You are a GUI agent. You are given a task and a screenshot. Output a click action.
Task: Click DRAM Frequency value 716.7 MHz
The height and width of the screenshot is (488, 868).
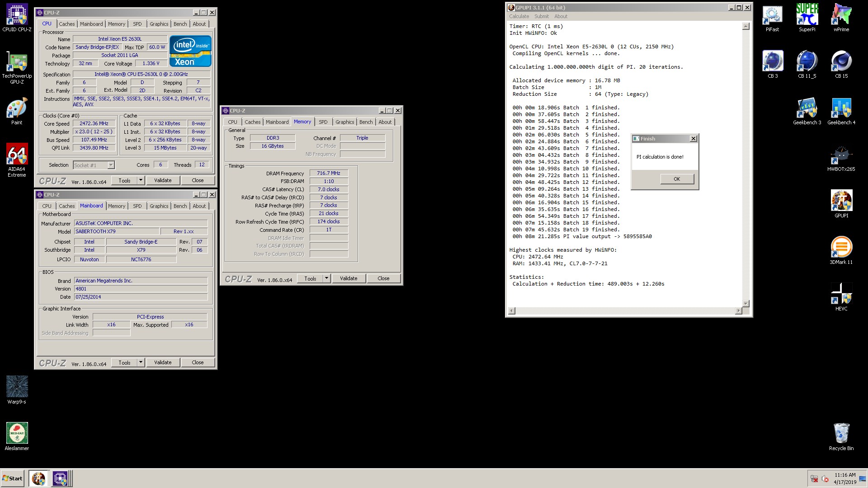(329, 173)
